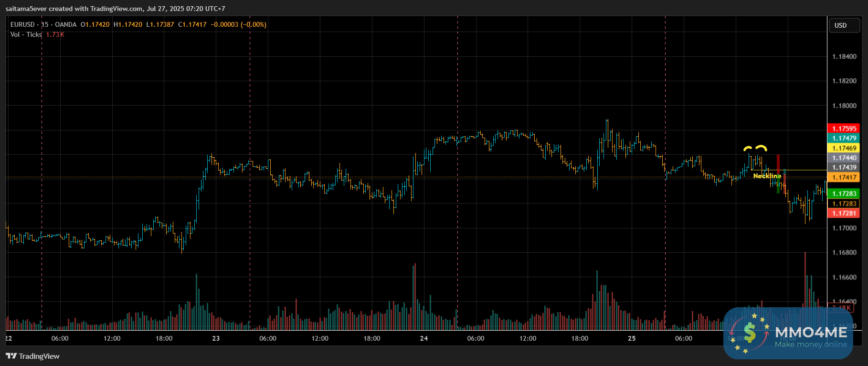Viewport: 868px width, 366px height.
Task: Select the Vol · Ticks indicator label
Action: pyautogui.click(x=26, y=34)
